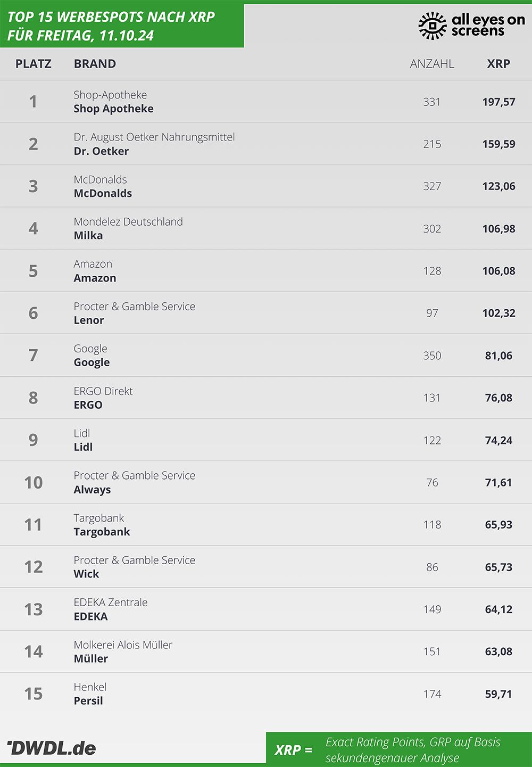Click the Targobank brand name
The width and height of the screenshot is (532, 767).
click(102, 532)
